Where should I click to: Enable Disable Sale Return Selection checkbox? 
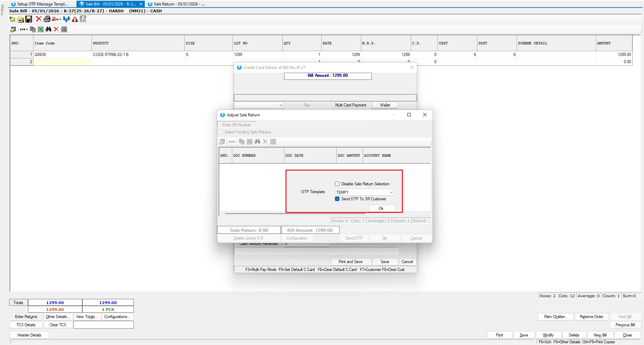[x=337, y=184]
